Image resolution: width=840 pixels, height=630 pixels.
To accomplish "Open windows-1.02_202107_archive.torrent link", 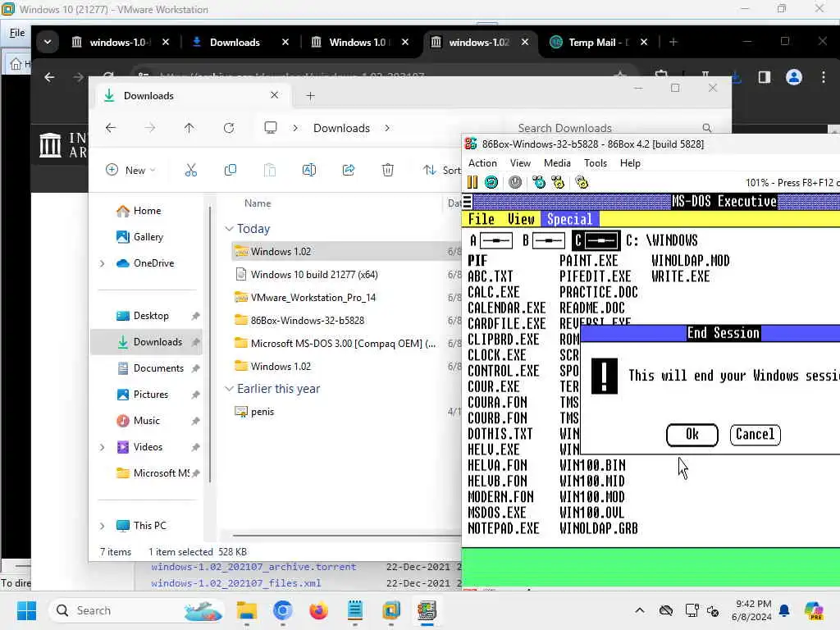I will click(x=253, y=566).
